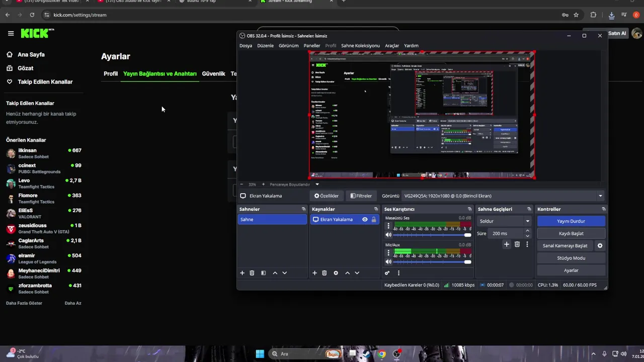Undock the Kontroller panel with its float icon

tap(603, 209)
